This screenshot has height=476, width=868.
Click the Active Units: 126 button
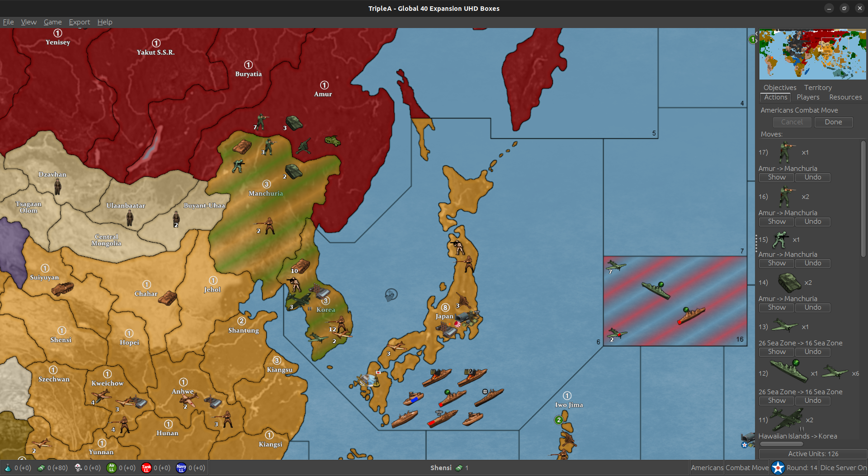coord(813,453)
